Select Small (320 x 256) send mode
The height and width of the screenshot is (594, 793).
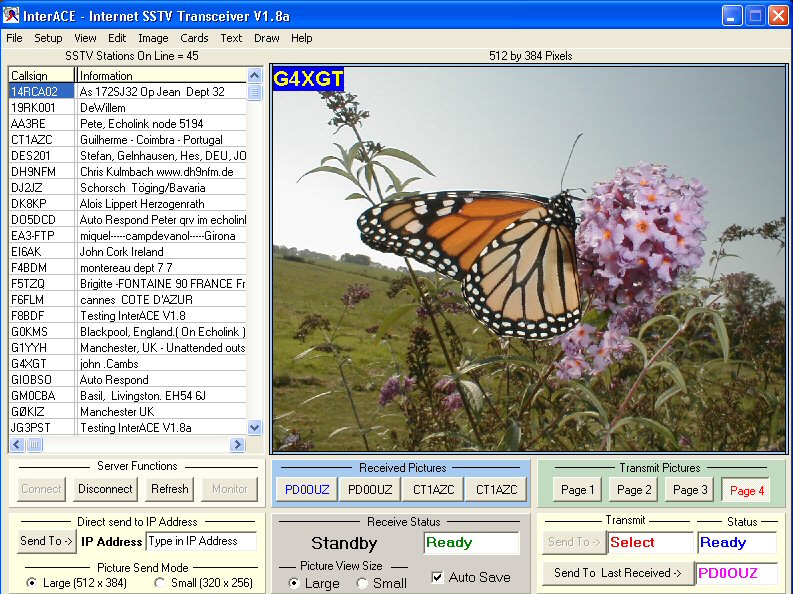(160, 583)
